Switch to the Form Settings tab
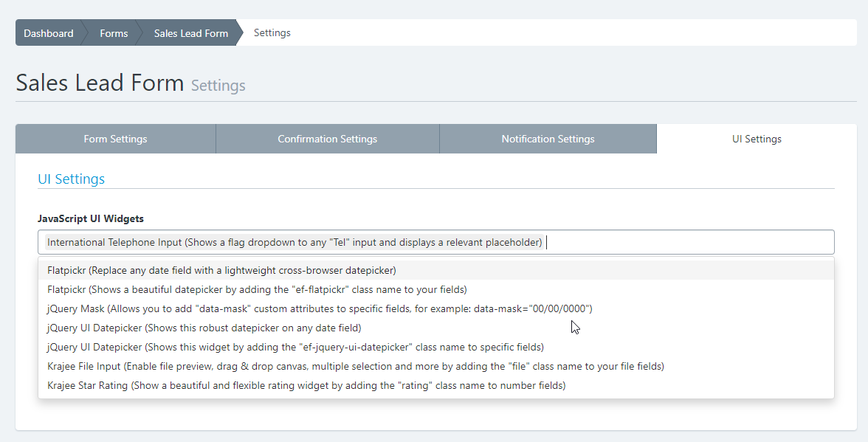This screenshot has height=442, width=868. click(115, 139)
